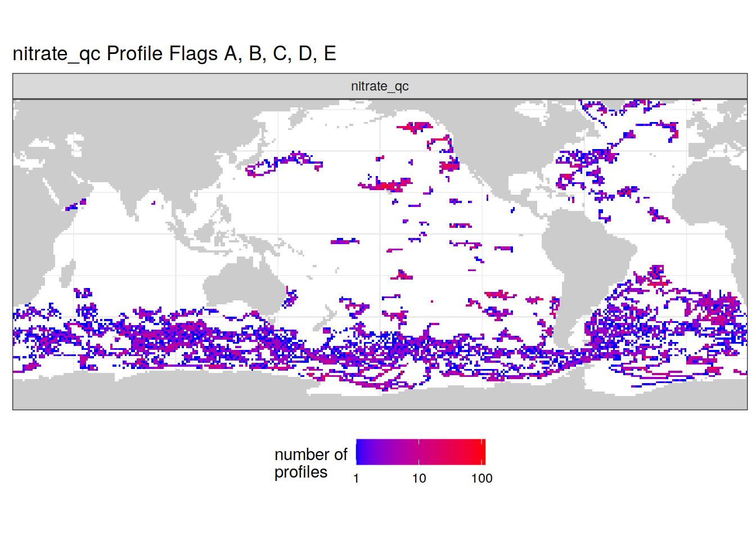Click the red data cluster in the Bering Sea
This screenshot has width=756, height=540.
tap(415, 127)
